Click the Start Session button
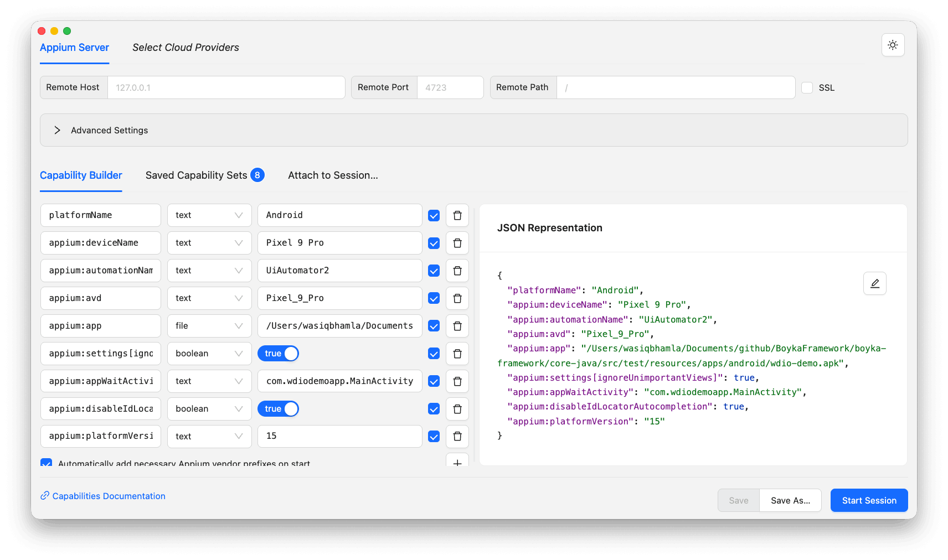948x560 pixels. (868, 500)
